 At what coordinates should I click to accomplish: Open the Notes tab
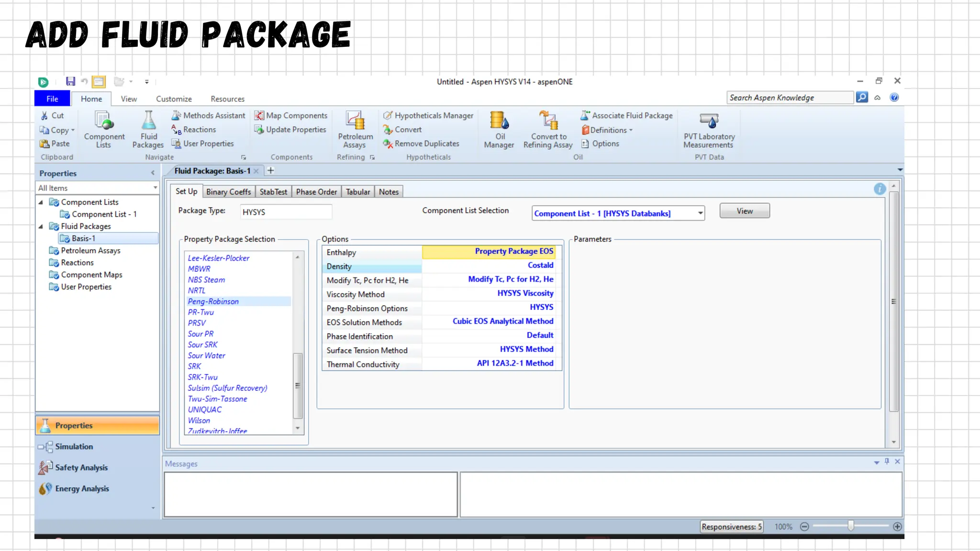(389, 192)
